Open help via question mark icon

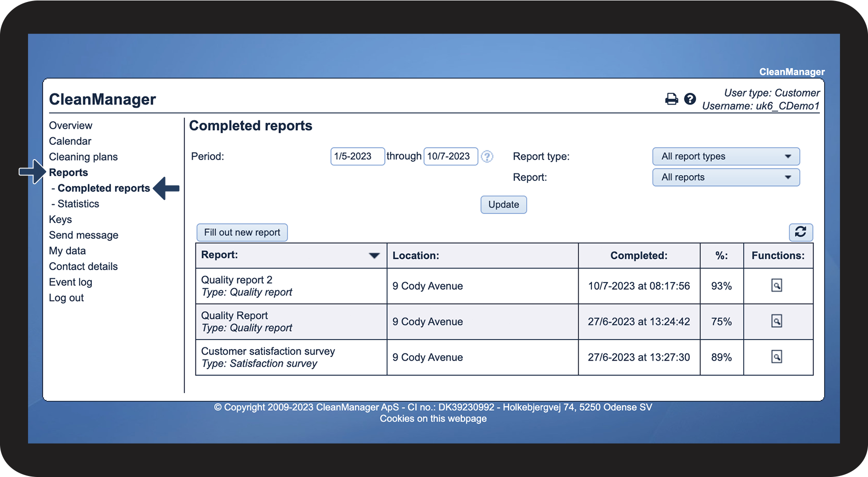690,99
